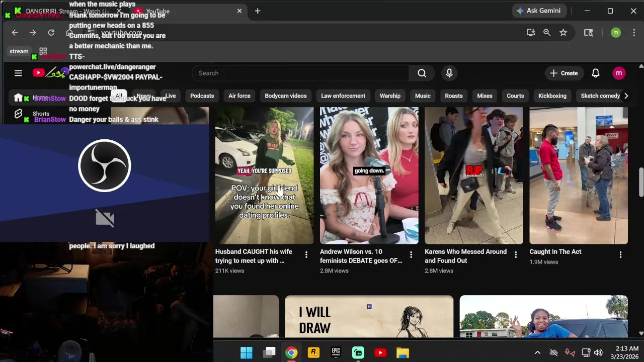This screenshot has width=644, height=362.
Task: Open the Andrew Wilson debate short thumbnail
Action: (369, 175)
